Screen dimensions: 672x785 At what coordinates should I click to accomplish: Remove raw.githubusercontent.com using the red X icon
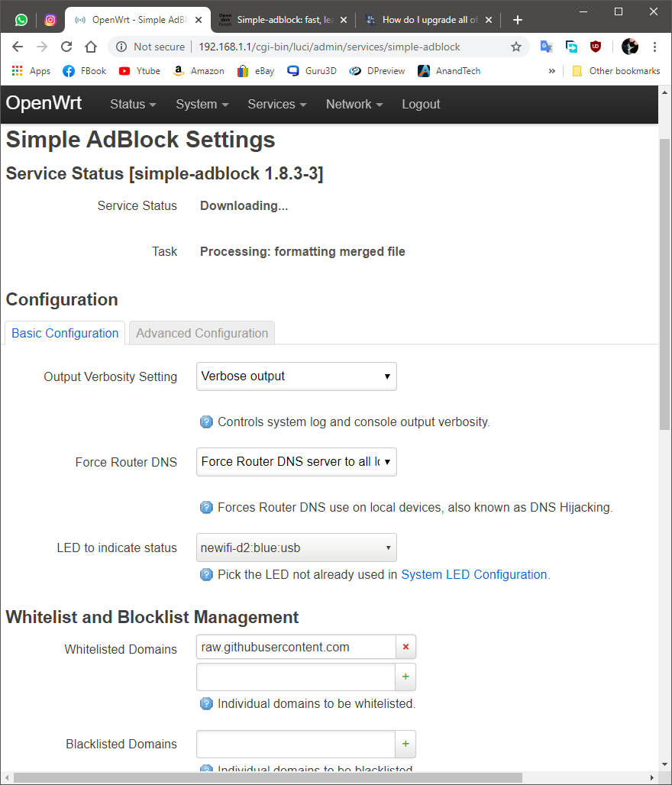click(405, 647)
